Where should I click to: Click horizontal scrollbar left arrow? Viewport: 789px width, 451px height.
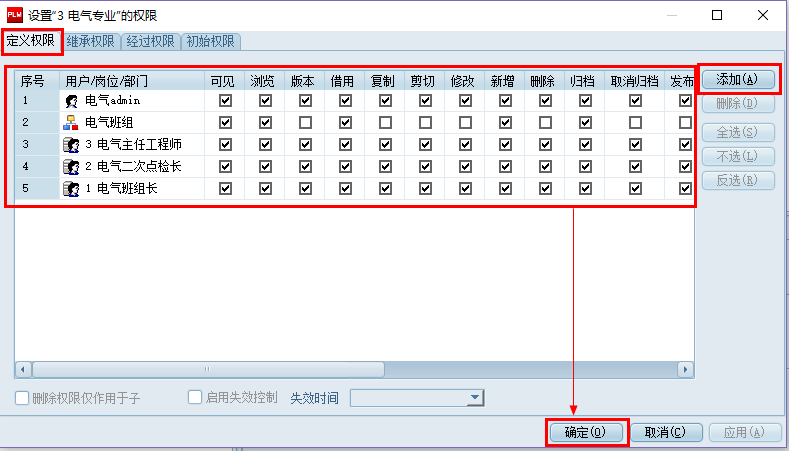point(22,369)
